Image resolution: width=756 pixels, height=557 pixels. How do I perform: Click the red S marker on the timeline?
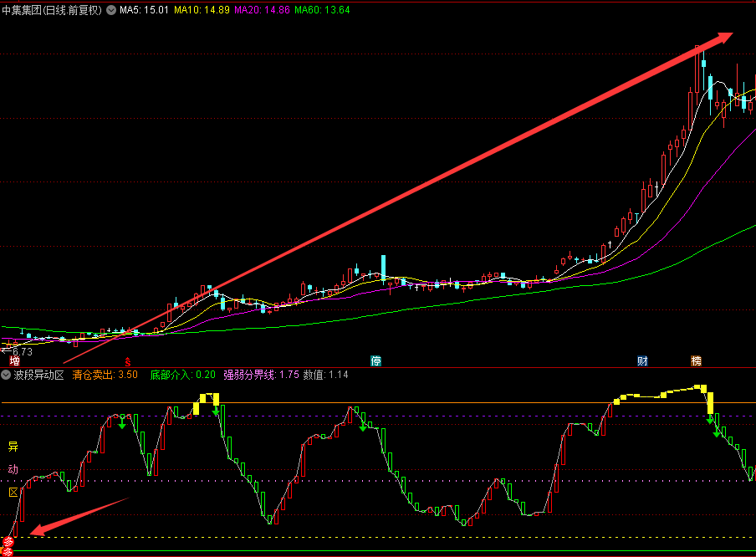tap(128, 361)
